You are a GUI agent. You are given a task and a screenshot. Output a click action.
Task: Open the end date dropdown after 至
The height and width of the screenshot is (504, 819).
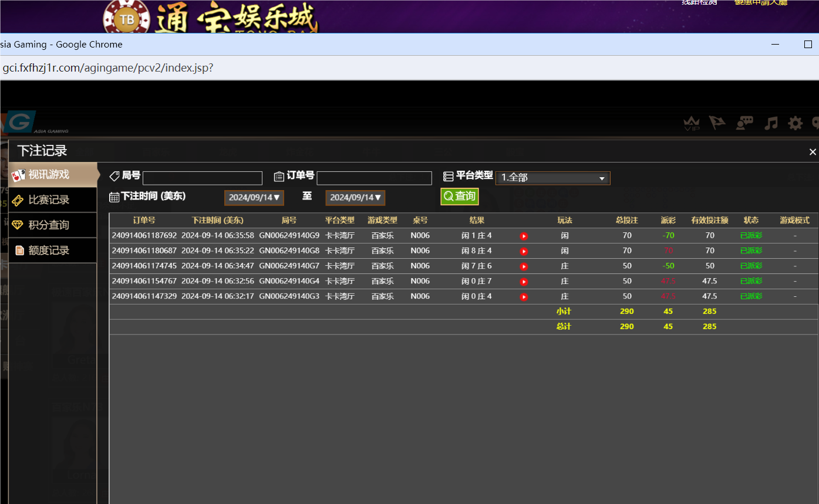point(355,198)
